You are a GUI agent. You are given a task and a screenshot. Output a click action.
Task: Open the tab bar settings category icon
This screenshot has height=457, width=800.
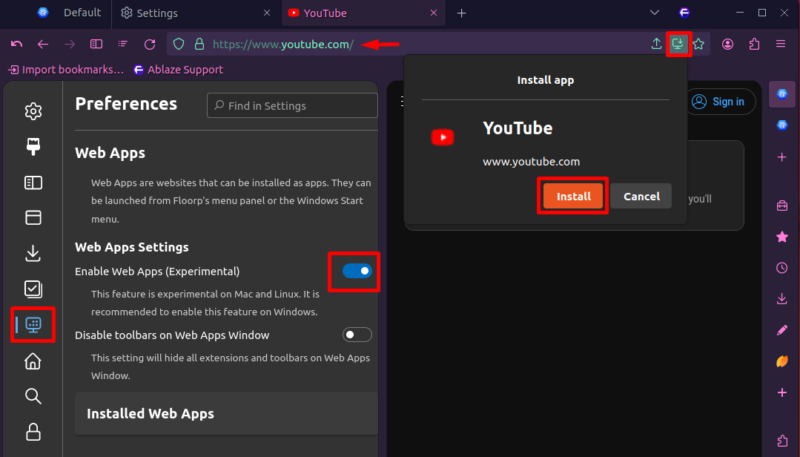(33, 218)
